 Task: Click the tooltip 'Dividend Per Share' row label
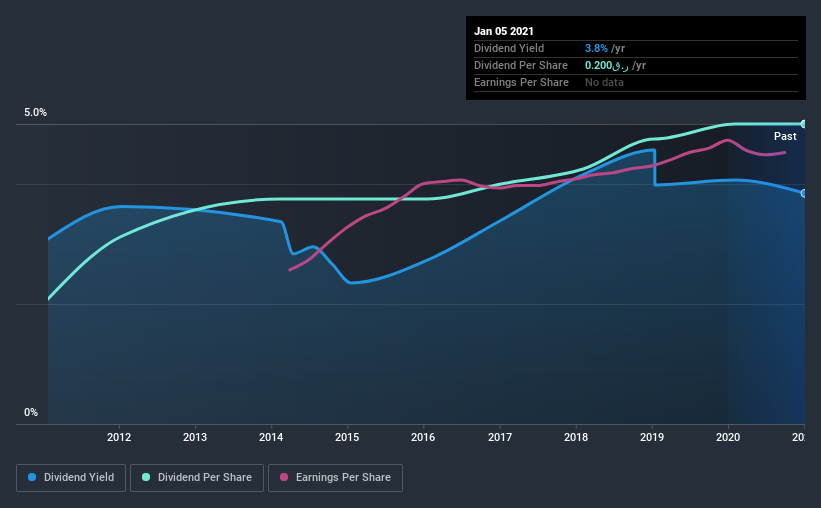click(521, 65)
